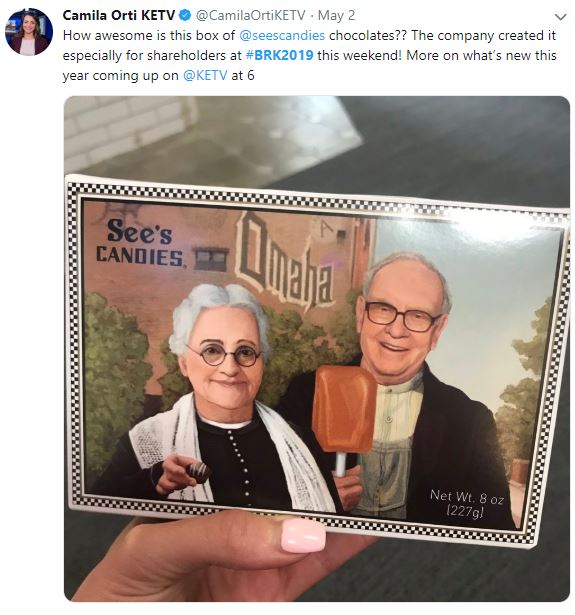Click the Omaha lettering in the photo
The width and height of the screenshot is (575, 615).
coord(284,263)
